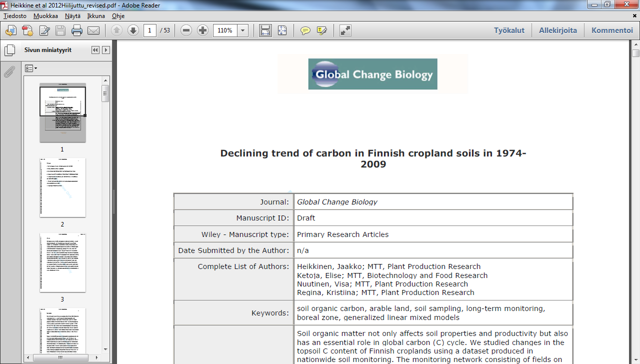Click the panel expand right arrow
The height and width of the screenshot is (364, 640).
(x=106, y=50)
